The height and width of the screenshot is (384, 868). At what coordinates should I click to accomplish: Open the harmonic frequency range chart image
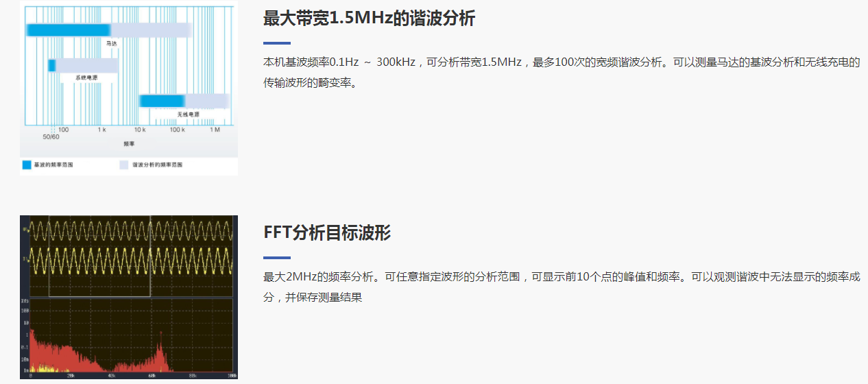129,88
